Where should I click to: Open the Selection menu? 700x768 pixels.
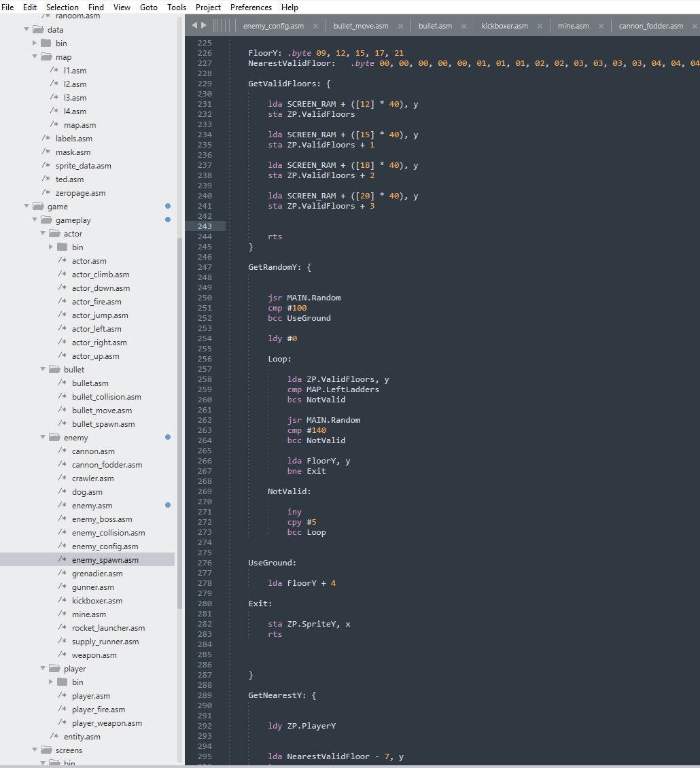[x=63, y=7]
